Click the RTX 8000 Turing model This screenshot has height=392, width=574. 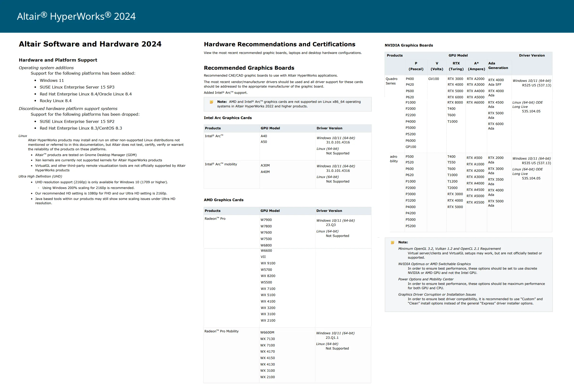point(455,103)
